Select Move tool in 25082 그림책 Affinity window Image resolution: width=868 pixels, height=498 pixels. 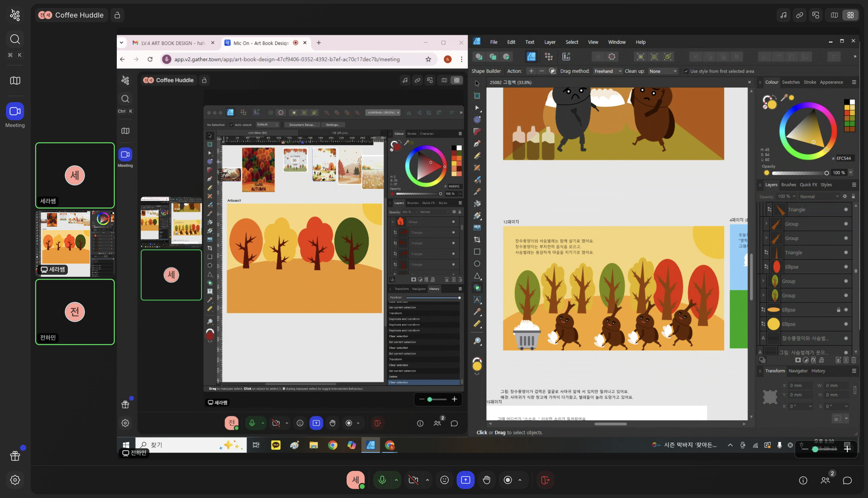[477, 83]
